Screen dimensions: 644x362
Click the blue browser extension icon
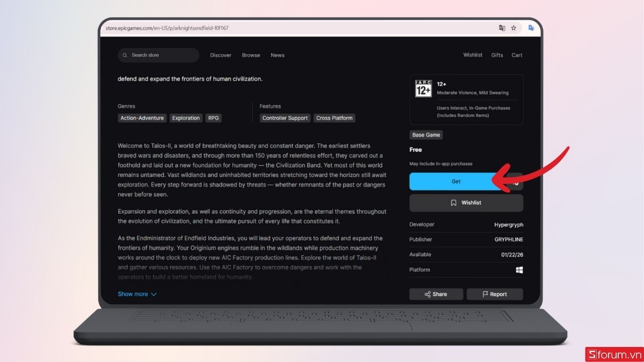[x=531, y=28]
